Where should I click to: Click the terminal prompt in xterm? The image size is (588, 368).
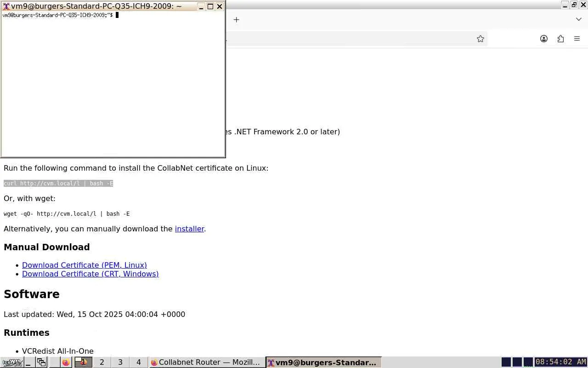point(58,15)
